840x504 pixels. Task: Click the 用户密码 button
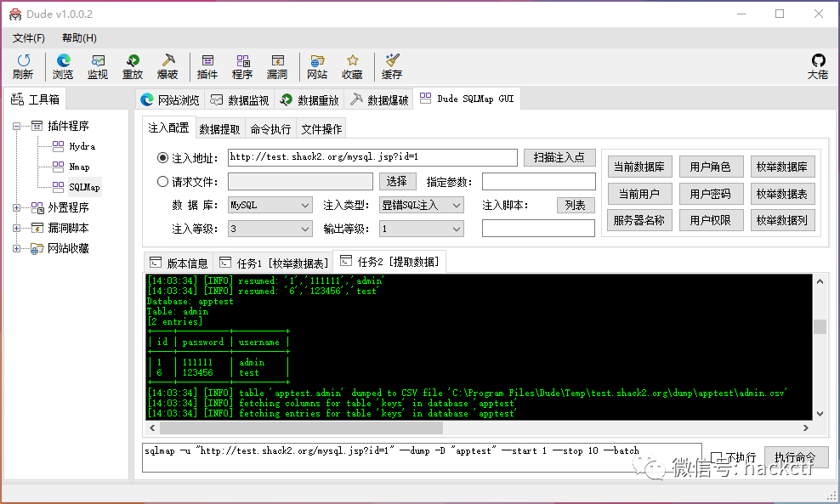point(711,194)
